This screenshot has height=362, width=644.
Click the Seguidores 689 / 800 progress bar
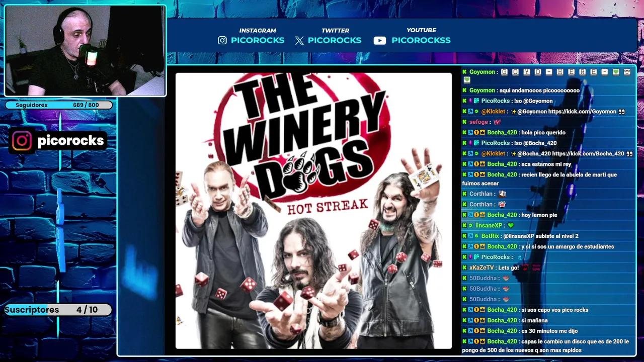(58, 105)
